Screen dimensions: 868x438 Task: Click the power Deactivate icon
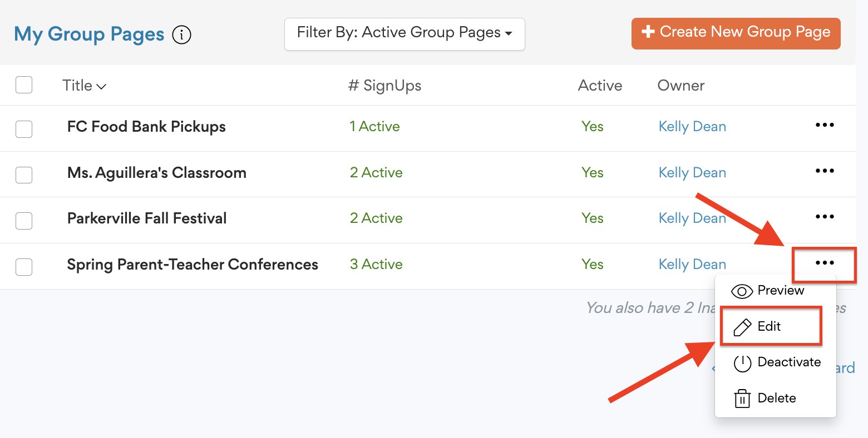[742, 363]
